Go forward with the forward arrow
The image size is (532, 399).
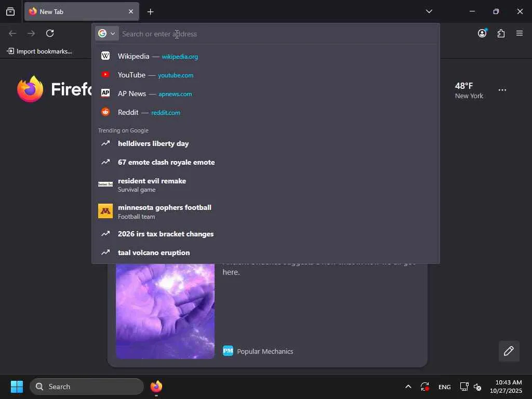[x=31, y=33]
